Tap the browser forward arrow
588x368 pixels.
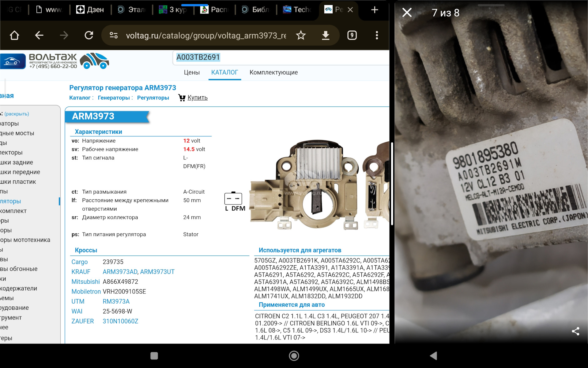(x=64, y=35)
